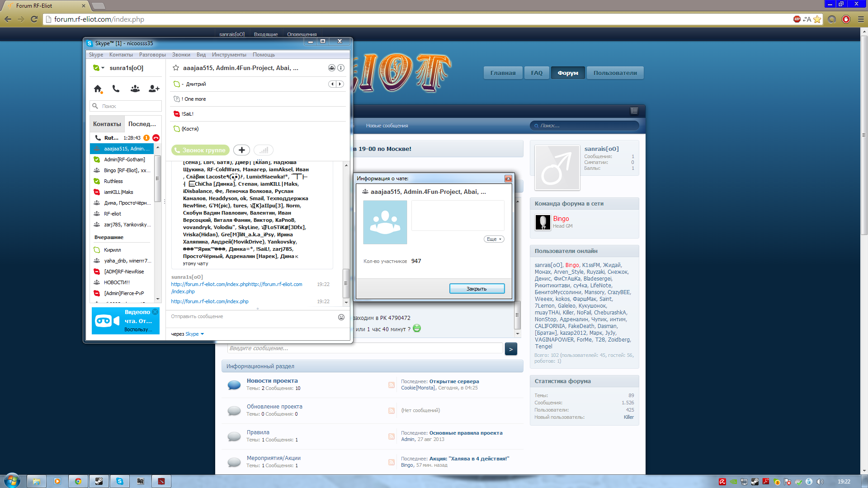Toggle favorite star for group chat
Image resolution: width=868 pixels, height=488 pixels.
(176, 68)
